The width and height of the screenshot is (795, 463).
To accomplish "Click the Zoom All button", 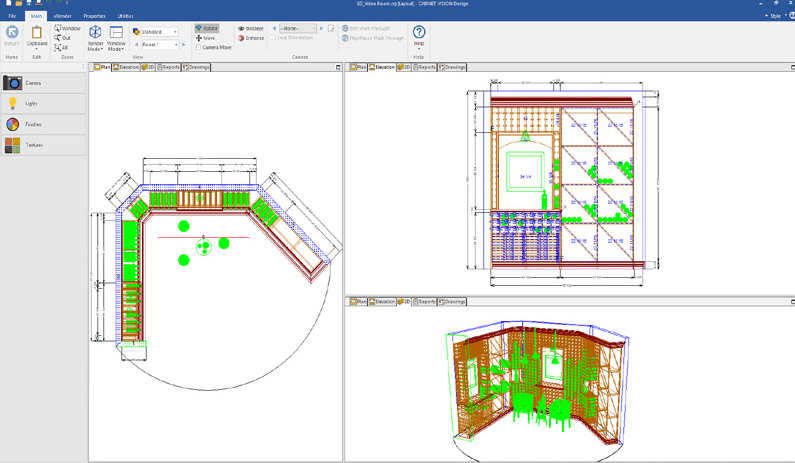I will pyautogui.click(x=62, y=47).
